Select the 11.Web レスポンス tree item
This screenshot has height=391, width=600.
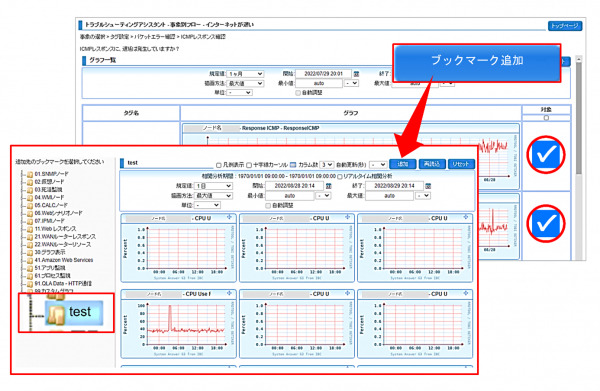[x=55, y=229]
